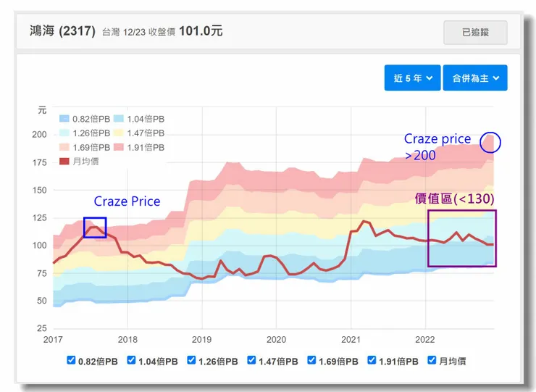The width and height of the screenshot is (536, 392).
Task: Uncheck the 0.82倍PB checkbox
Action: pyautogui.click(x=71, y=360)
